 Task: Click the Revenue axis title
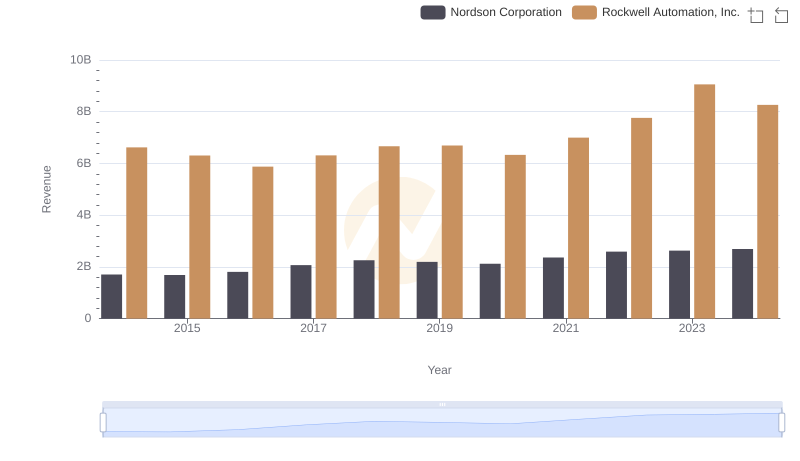pos(46,189)
